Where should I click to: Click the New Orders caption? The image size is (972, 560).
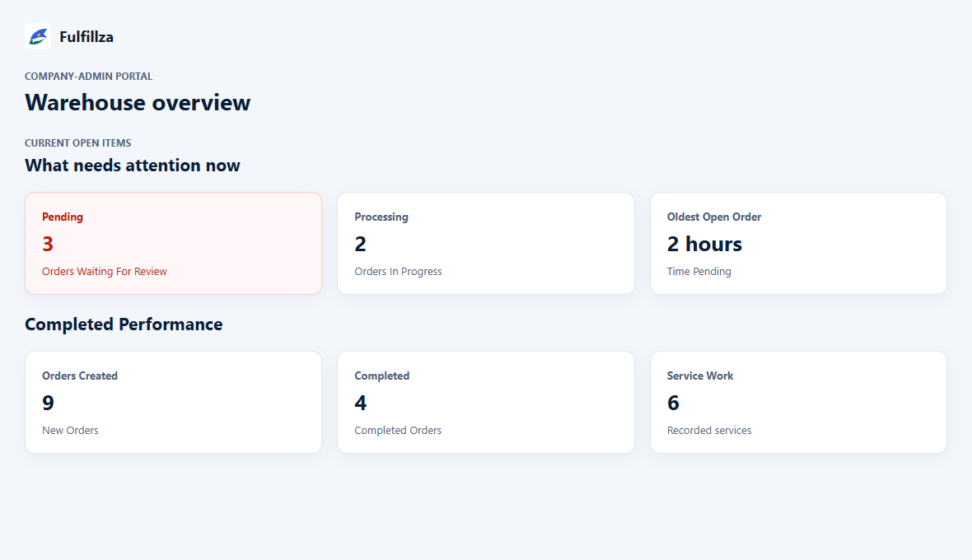pyautogui.click(x=70, y=430)
